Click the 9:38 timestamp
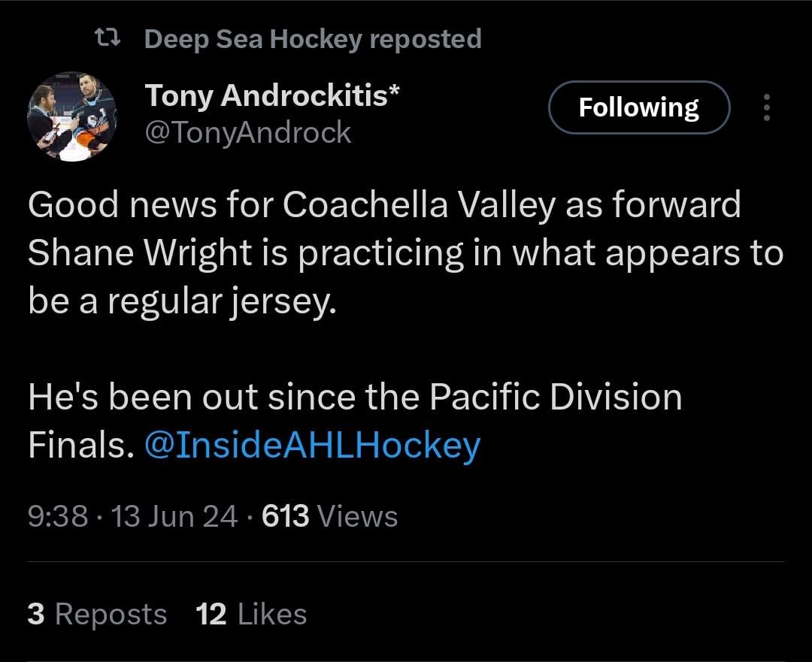The height and width of the screenshot is (662, 812). (x=58, y=517)
